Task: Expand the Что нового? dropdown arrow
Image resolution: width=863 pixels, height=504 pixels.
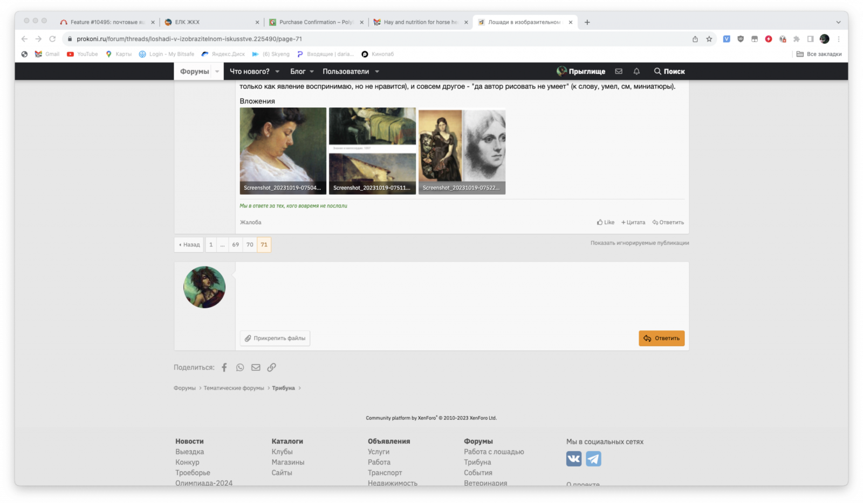Action: 277,72
